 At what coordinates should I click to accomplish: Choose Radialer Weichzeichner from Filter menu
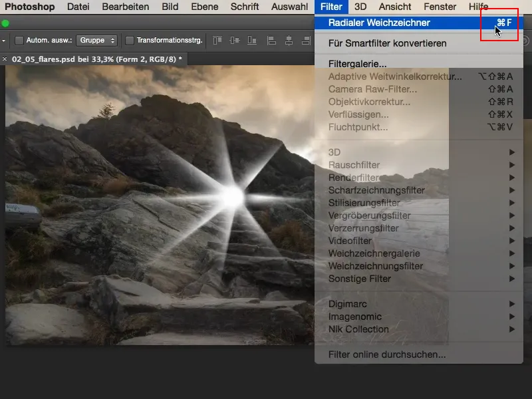pyautogui.click(x=419, y=23)
